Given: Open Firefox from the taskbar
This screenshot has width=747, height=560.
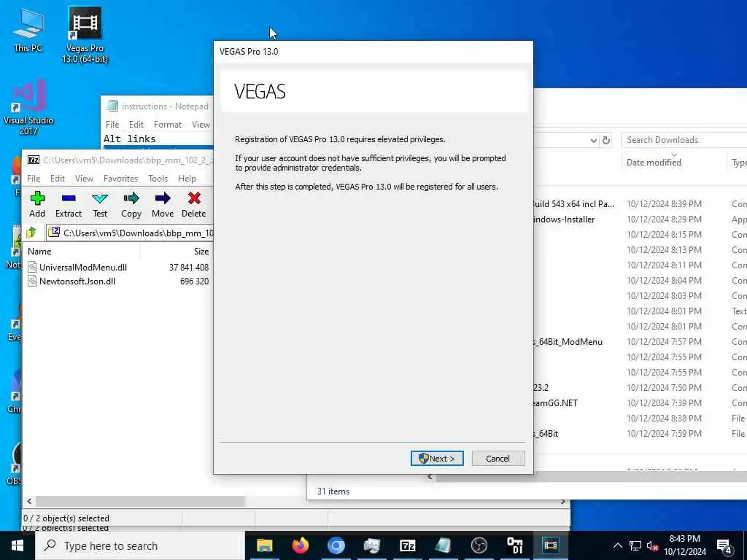Looking at the screenshot, I should point(300,545).
